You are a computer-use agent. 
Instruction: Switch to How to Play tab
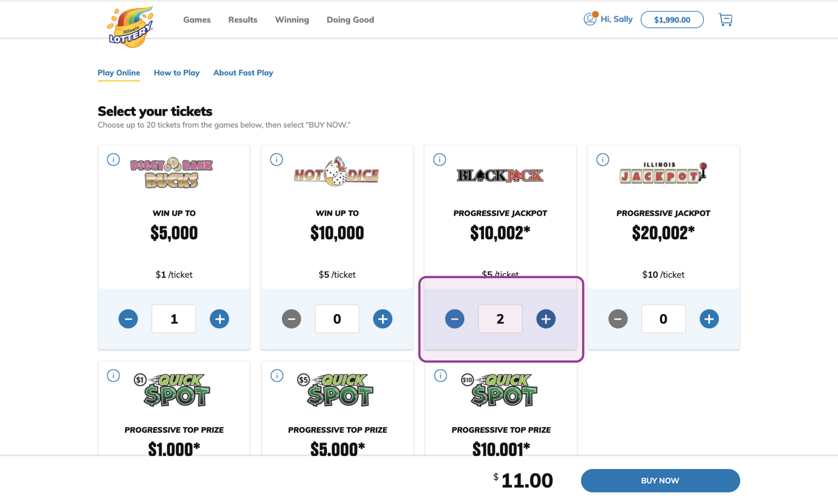click(177, 73)
